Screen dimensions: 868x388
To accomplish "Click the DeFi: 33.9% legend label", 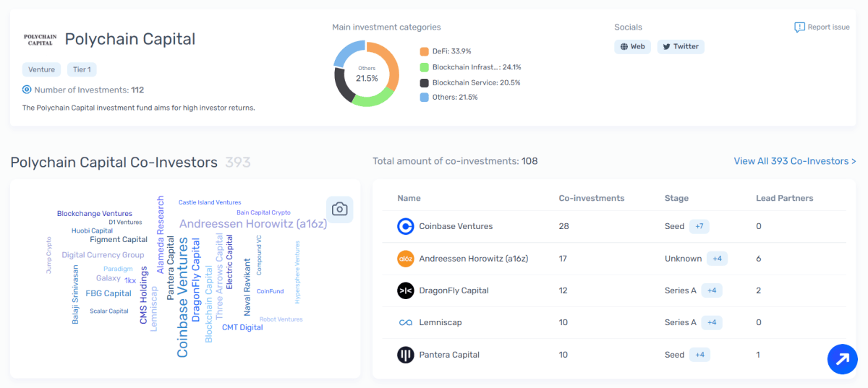I will 452,52.
